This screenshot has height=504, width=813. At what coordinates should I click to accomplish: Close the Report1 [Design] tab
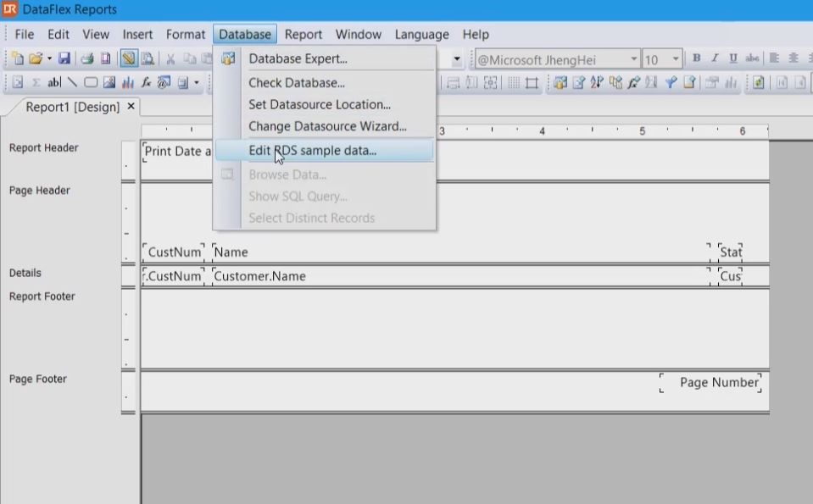(131, 107)
